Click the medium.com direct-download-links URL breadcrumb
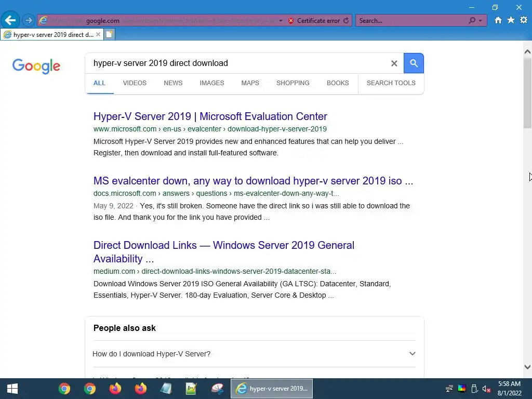Viewport: 532px width, 399px height. (x=215, y=271)
